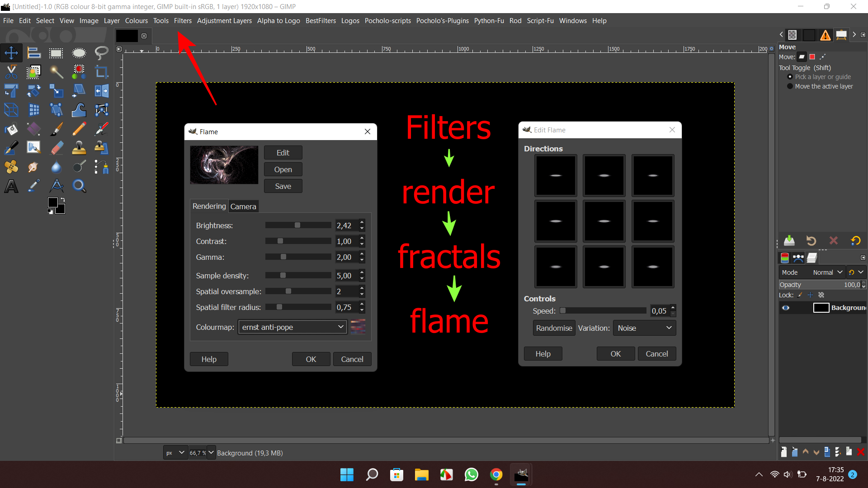Click OK in the Flame dialog
The width and height of the screenshot is (868, 488).
point(311,359)
